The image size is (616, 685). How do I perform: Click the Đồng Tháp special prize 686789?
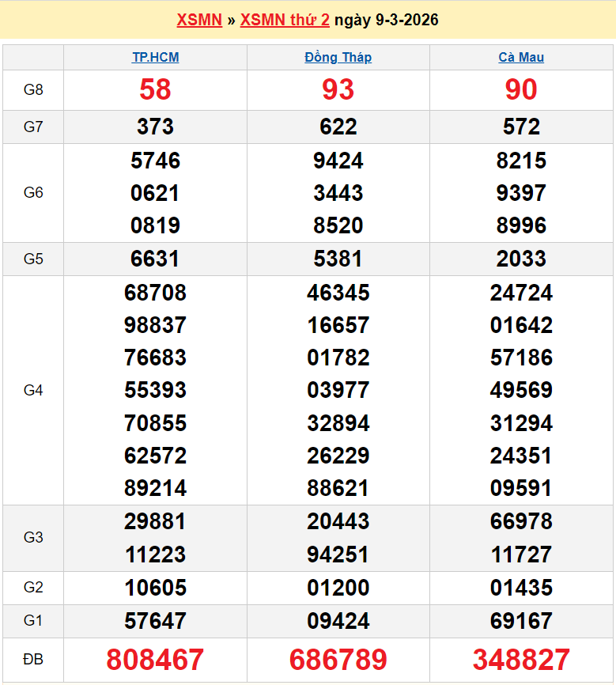[x=338, y=659]
